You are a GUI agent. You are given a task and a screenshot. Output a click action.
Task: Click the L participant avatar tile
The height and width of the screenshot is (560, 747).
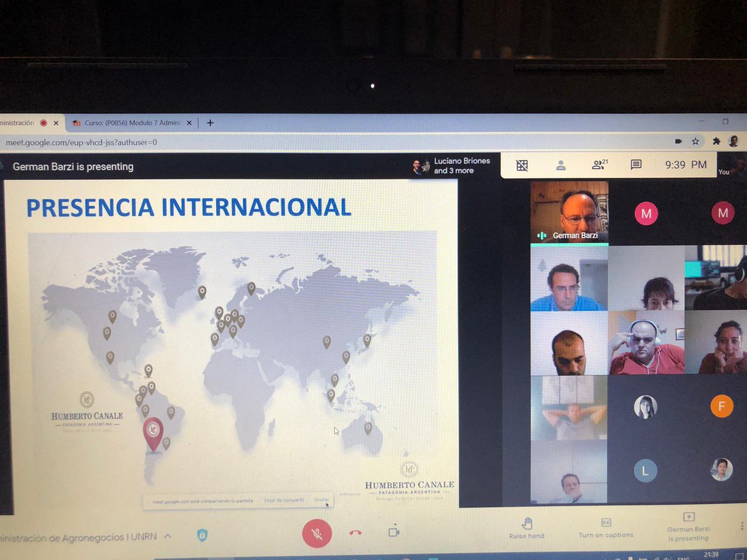coord(646,470)
